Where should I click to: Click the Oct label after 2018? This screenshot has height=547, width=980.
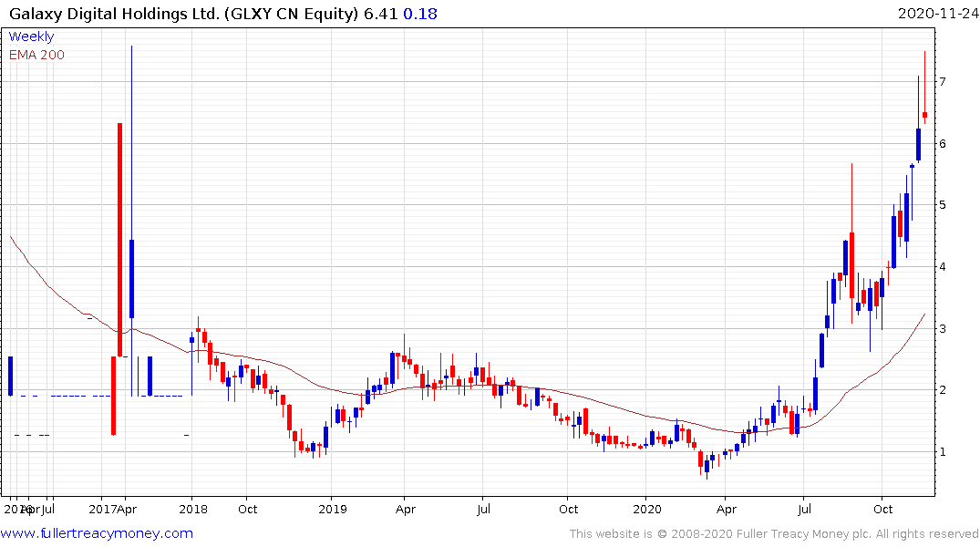pos(247,509)
